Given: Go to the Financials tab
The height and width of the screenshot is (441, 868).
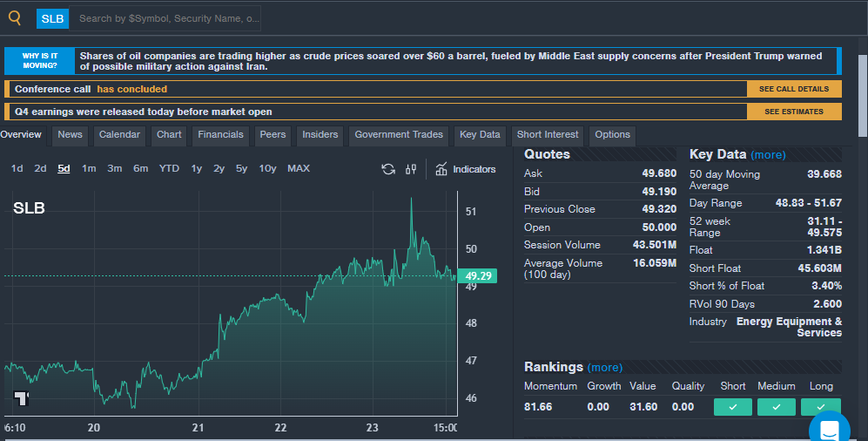Looking at the screenshot, I should pyautogui.click(x=220, y=135).
